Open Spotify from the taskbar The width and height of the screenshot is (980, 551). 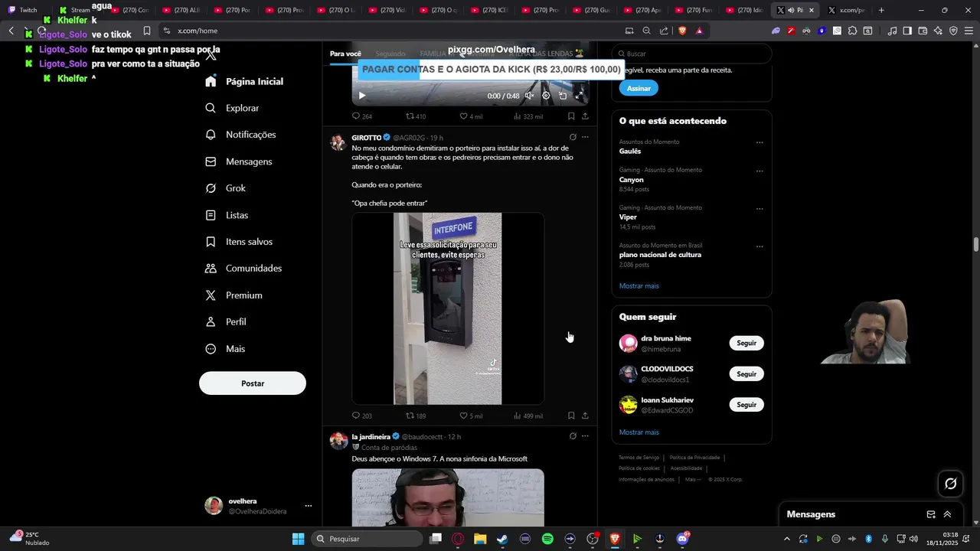(547, 539)
